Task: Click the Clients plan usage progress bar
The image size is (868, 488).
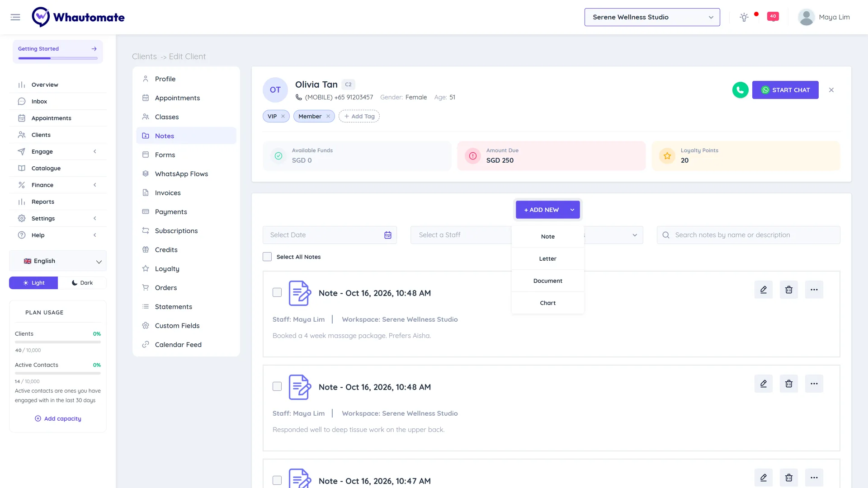Action: click(x=58, y=342)
